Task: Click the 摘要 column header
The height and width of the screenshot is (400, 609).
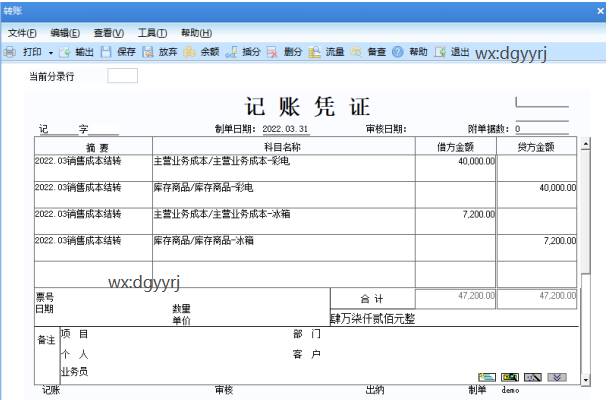Action: pyautogui.click(x=93, y=146)
